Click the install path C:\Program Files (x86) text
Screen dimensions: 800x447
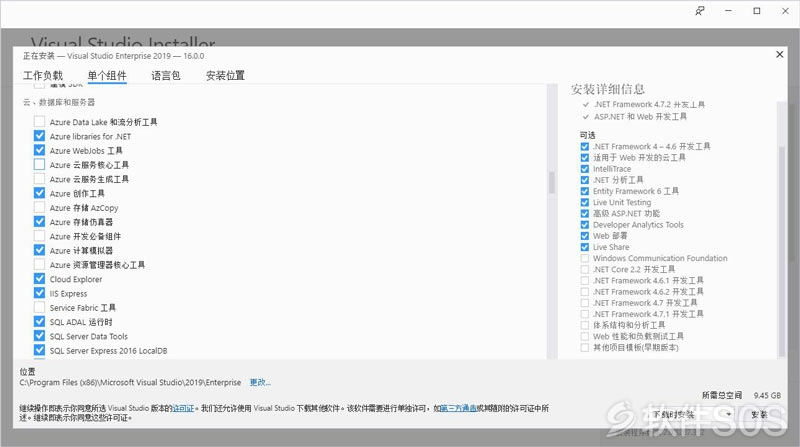130,382
